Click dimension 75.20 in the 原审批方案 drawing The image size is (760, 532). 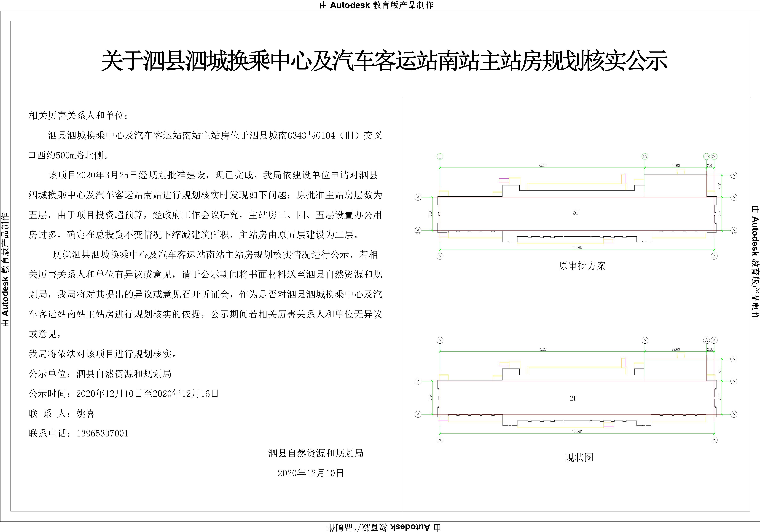[542, 165]
